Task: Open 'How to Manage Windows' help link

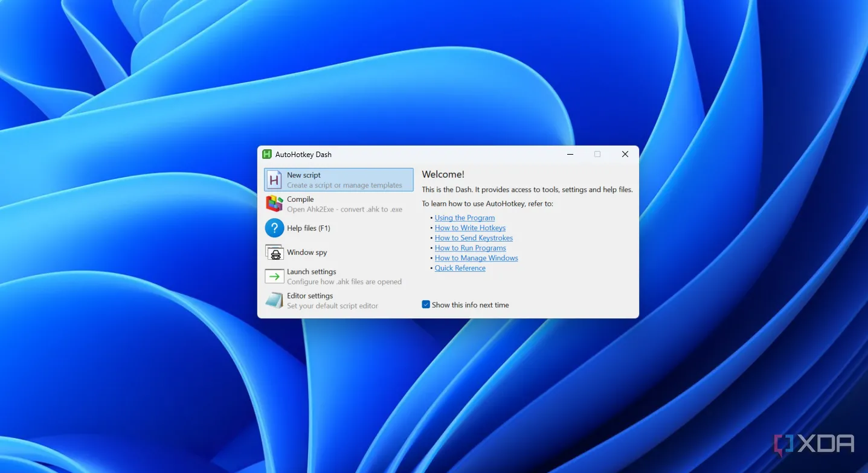Action: (476, 258)
